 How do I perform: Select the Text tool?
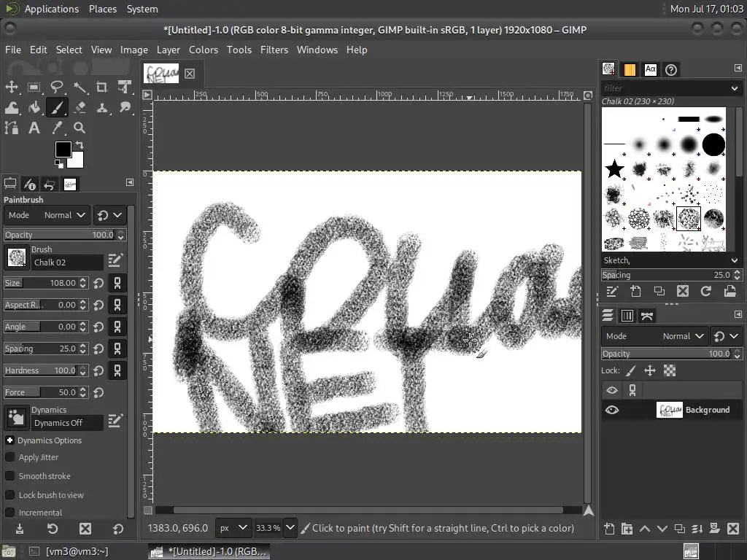tap(34, 128)
